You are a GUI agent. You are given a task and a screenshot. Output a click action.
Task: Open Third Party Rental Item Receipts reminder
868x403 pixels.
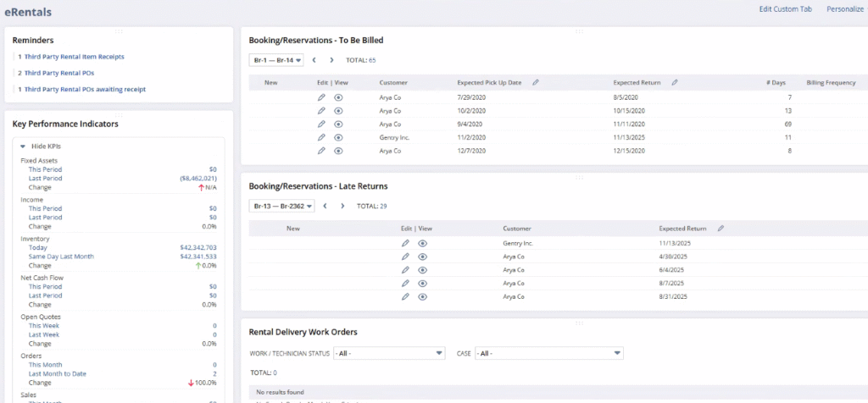click(x=75, y=57)
